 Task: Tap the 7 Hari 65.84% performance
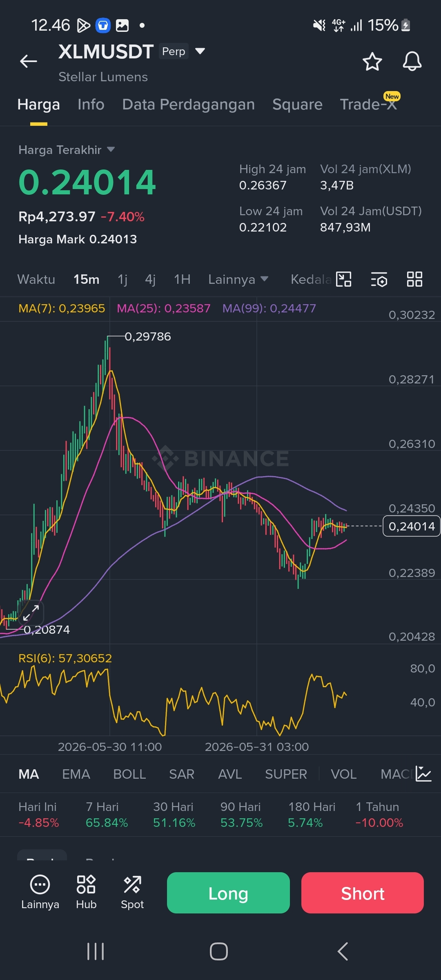point(107,815)
